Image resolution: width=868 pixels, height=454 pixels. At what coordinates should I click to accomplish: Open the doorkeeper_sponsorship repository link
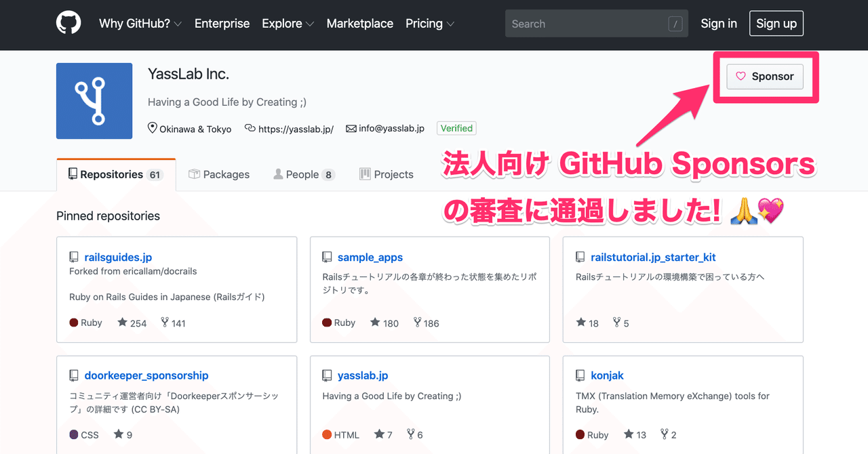[x=146, y=375]
